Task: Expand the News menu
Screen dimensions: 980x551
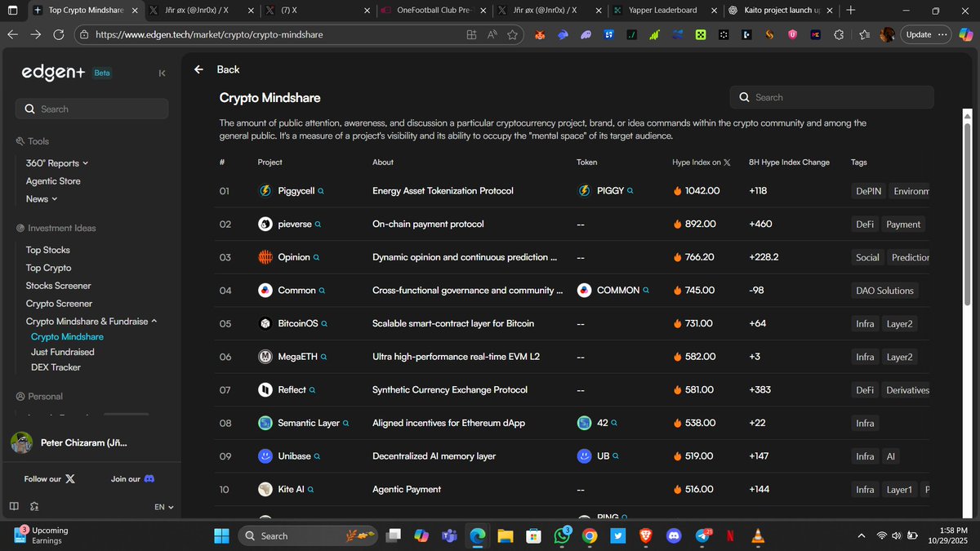Action: point(42,198)
